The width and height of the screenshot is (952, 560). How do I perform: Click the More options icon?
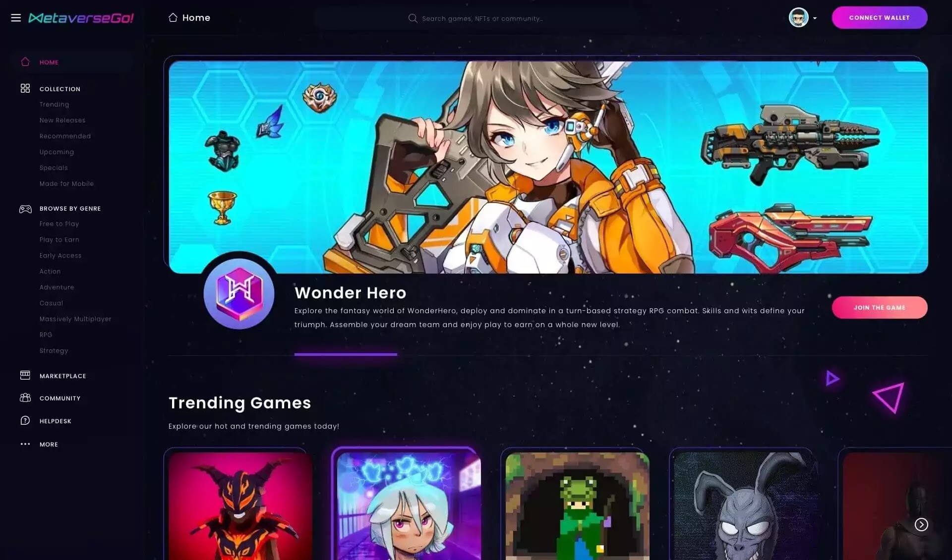25,444
